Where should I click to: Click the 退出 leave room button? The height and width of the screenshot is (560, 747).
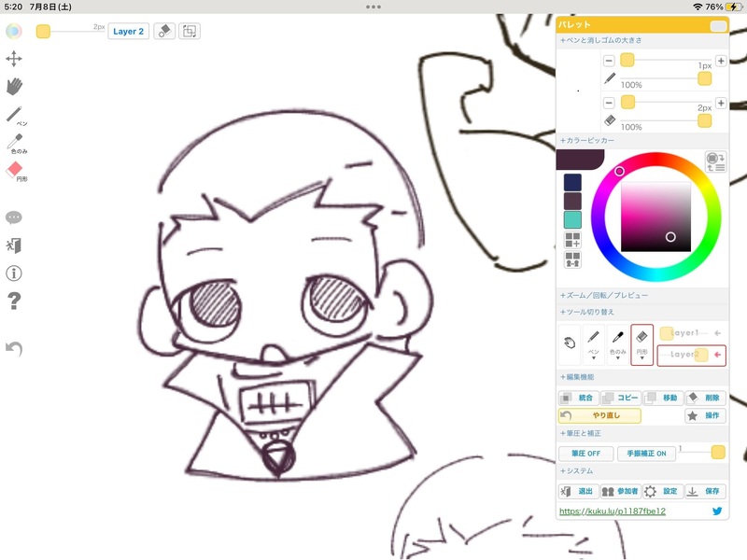click(578, 492)
